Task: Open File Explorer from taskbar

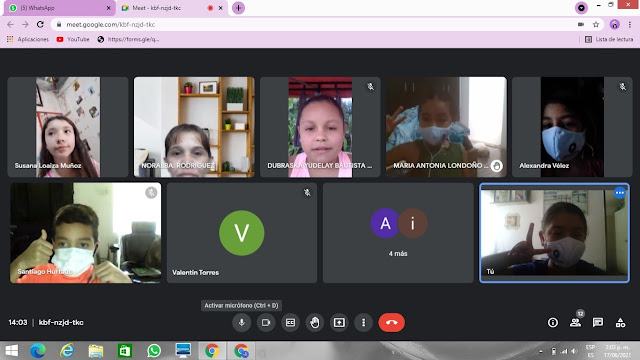Action: (x=96, y=351)
